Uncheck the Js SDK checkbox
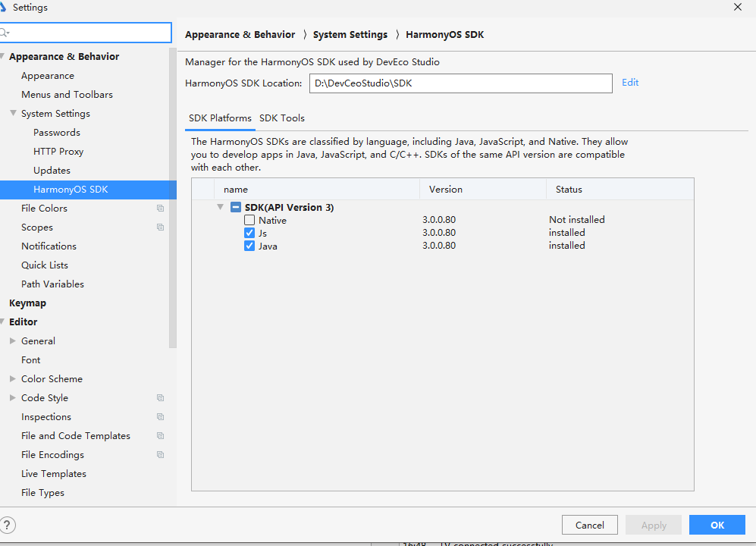Screen dimensions: 756x546 (249, 233)
